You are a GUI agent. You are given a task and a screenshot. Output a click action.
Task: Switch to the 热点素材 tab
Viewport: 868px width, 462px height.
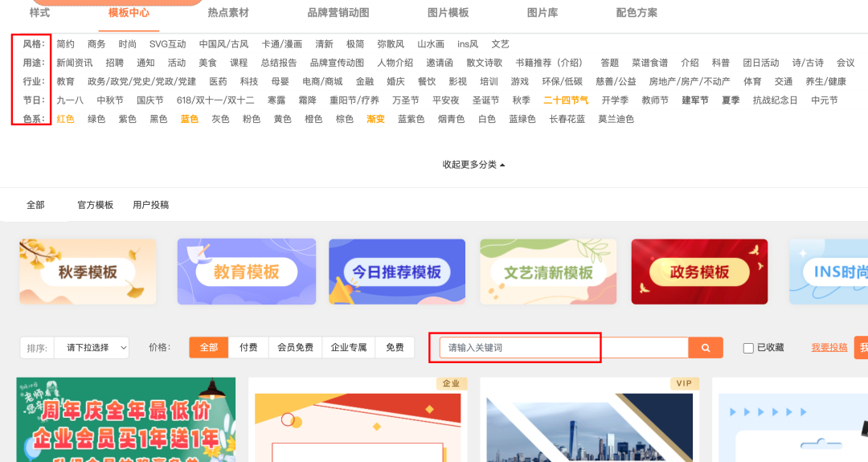[228, 13]
